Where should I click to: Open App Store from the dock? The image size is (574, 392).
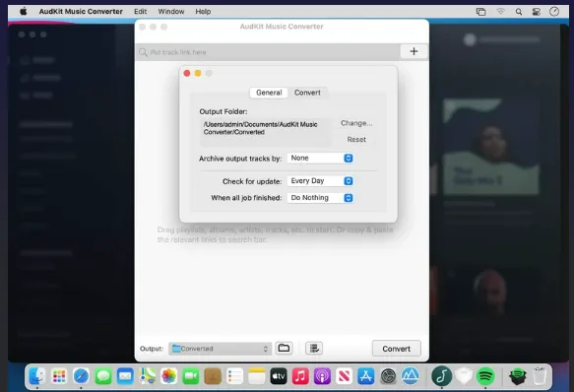(x=366, y=376)
